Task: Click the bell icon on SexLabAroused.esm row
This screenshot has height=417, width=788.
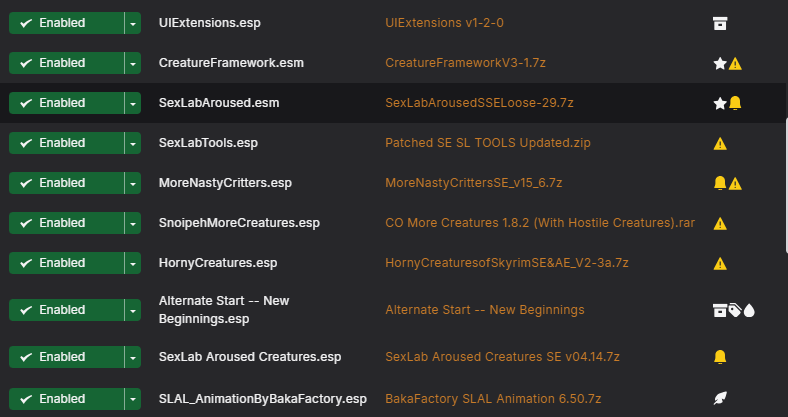Action: [x=735, y=103]
